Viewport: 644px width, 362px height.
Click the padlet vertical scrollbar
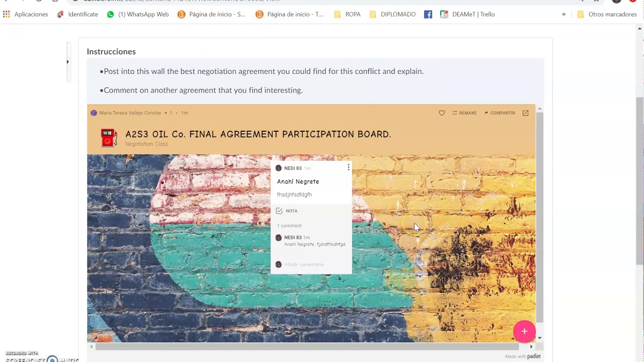point(539,216)
